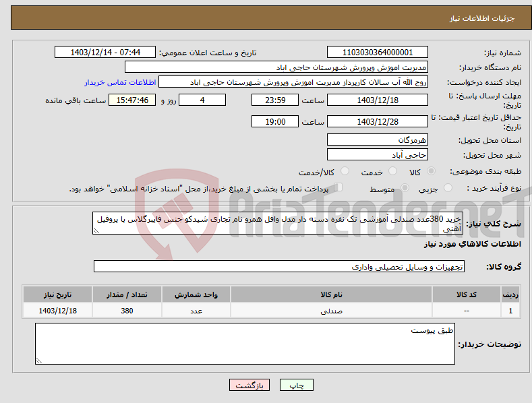Screen dimensions: 532x403
Task: Click the remaining days field showing 4
Action: click(202, 100)
